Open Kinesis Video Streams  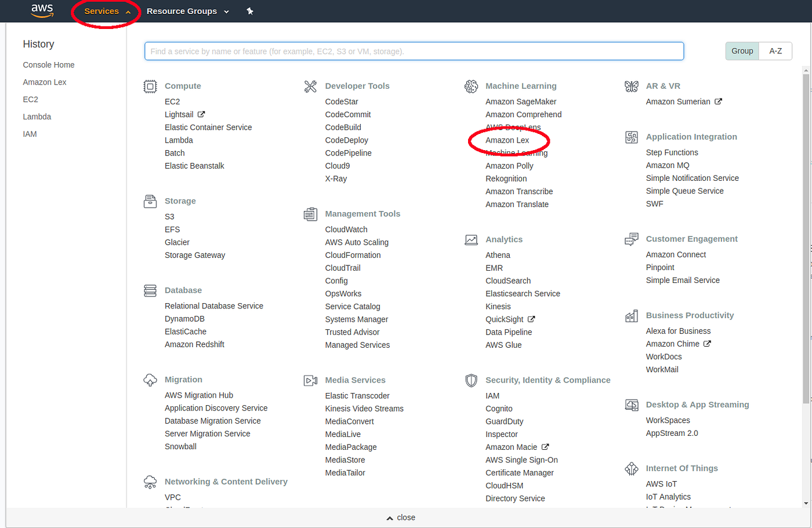[364, 409]
